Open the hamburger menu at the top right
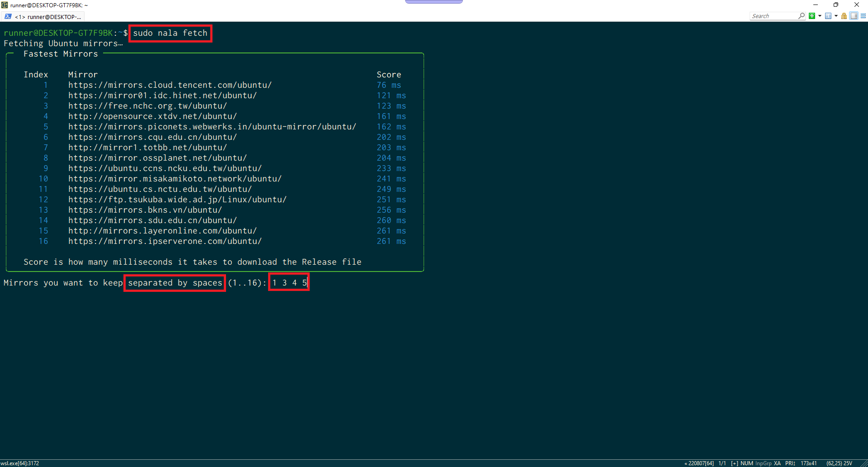The width and height of the screenshot is (868, 467). point(864,16)
